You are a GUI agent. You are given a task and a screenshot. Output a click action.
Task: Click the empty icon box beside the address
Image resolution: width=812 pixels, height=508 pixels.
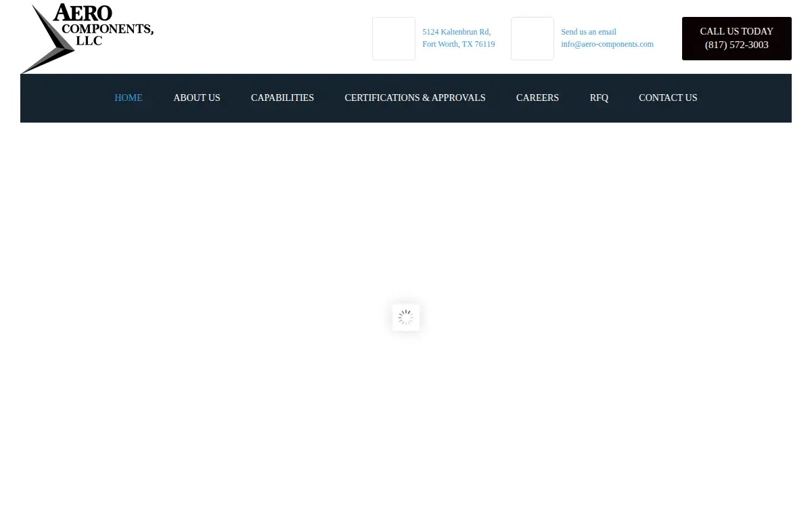pos(394,39)
